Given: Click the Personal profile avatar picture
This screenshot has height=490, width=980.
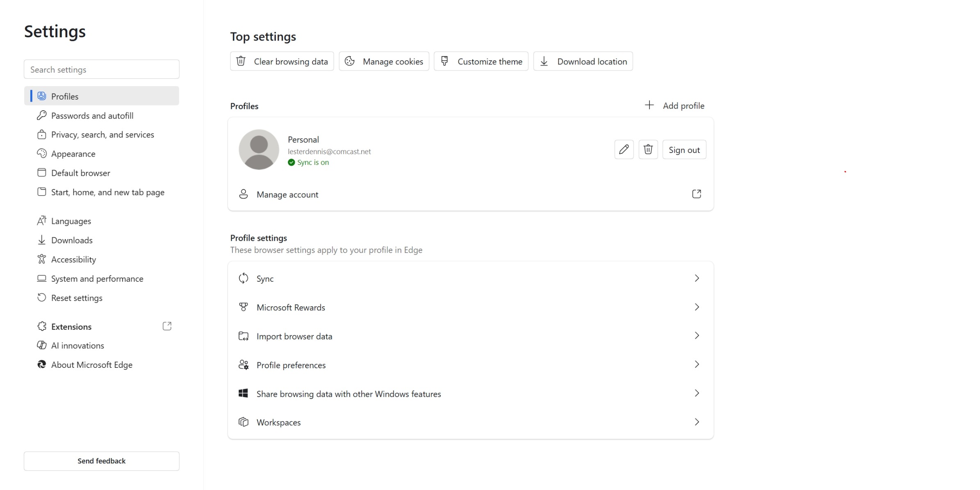Looking at the screenshot, I should (259, 150).
